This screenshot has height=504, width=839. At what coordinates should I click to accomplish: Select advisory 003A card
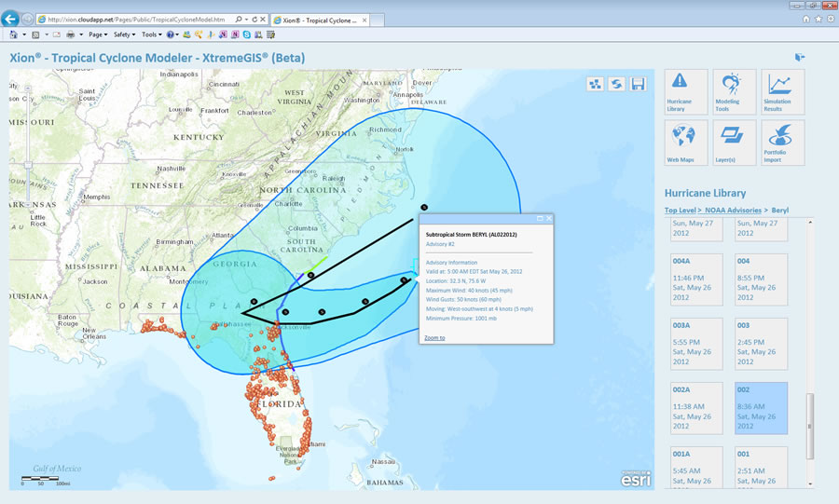(696, 344)
